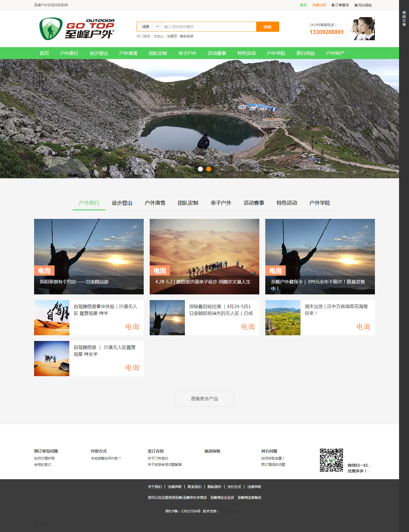409x532 pixels.
Task: Open the 隐私保护 footer link
Action: (x=214, y=487)
